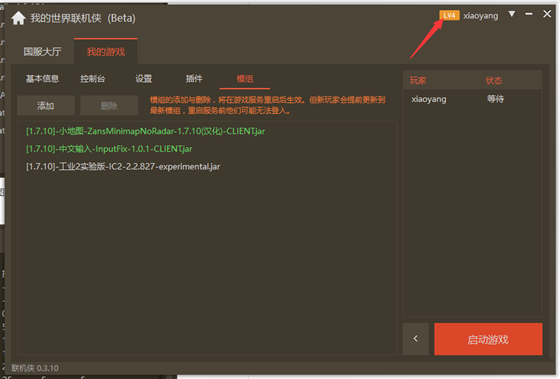Click the red 启动游戏 button
The image size is (560, 379).
pos(488,339)
